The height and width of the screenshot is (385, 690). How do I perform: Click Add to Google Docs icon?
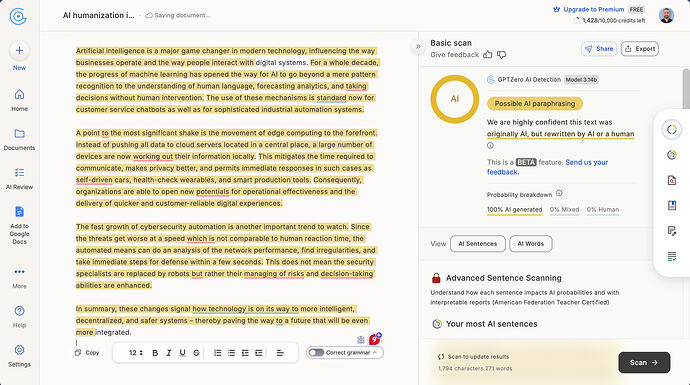point(19,212)
